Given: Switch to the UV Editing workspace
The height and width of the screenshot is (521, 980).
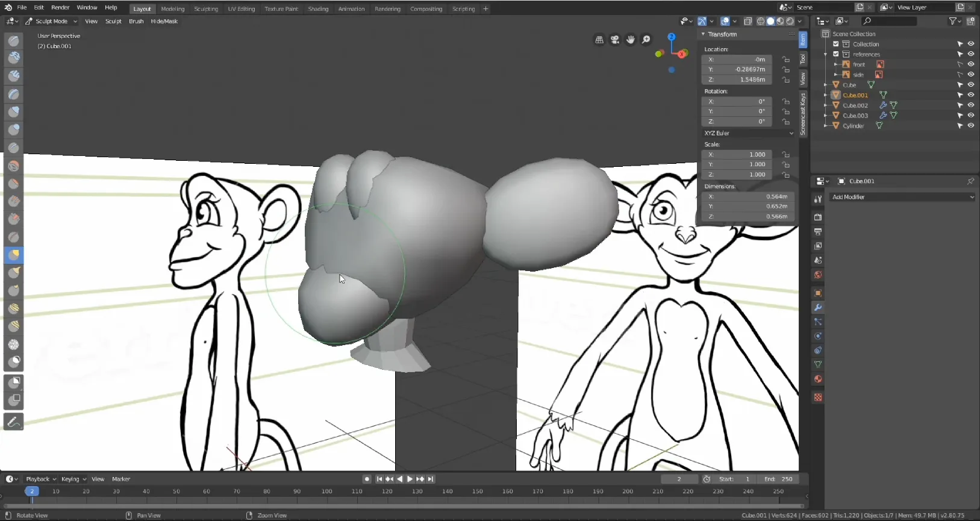Looking at the screenshot, I should coord(241,9).
